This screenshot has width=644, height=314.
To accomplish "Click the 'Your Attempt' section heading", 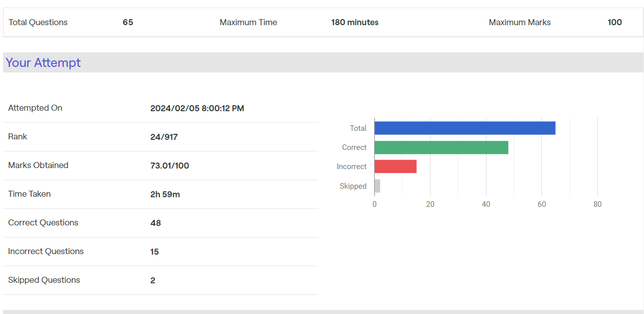I will (43, 63).
